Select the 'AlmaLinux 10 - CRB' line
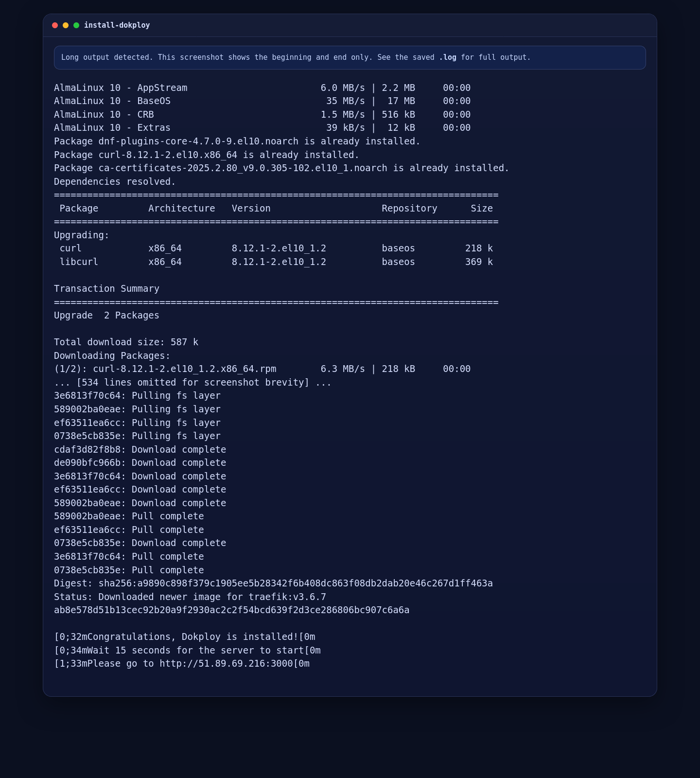This screenshot has width=700, height=778. coord(262,115)
